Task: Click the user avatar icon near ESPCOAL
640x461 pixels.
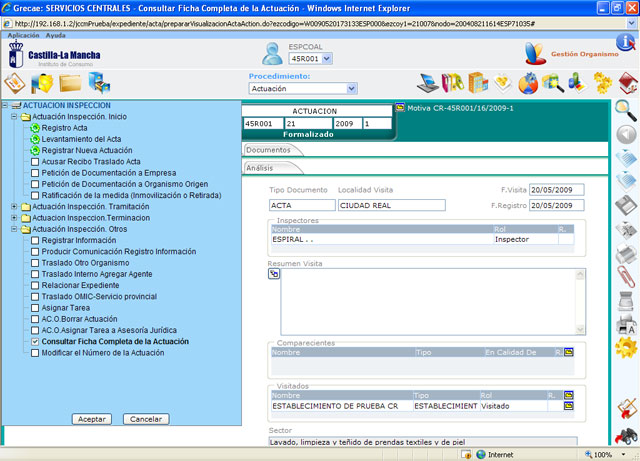Action: 272,54
